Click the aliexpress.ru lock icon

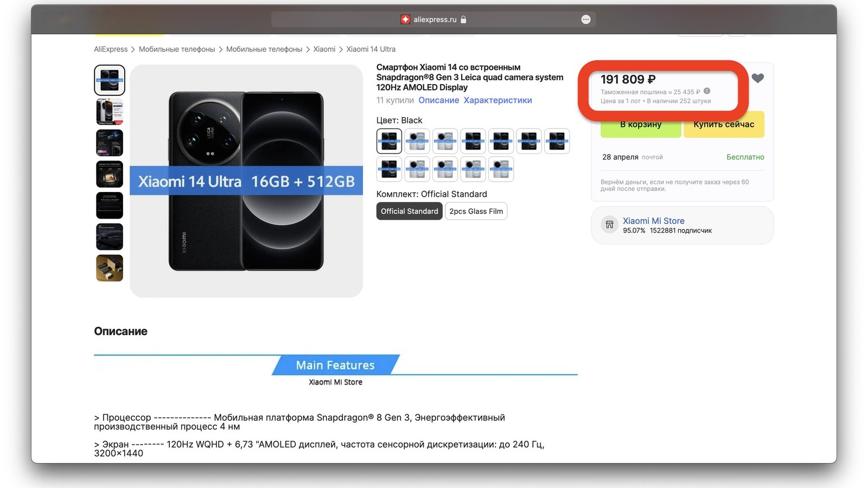click(x=463, y=20)
